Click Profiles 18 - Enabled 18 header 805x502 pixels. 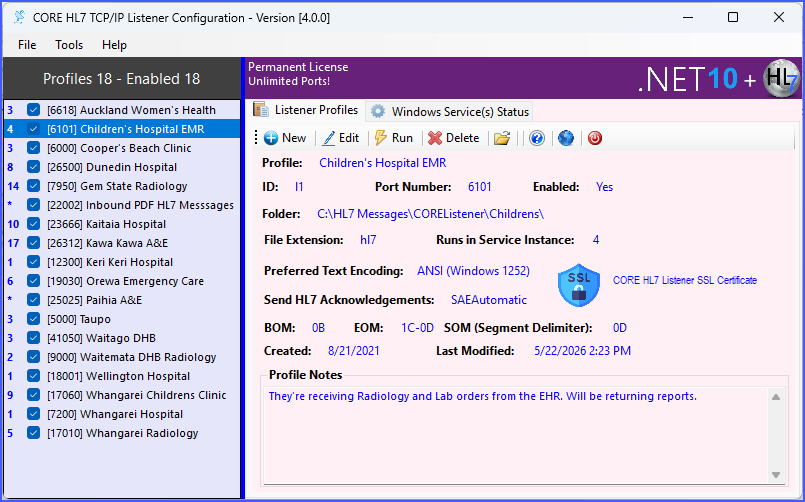pos(122,79)
